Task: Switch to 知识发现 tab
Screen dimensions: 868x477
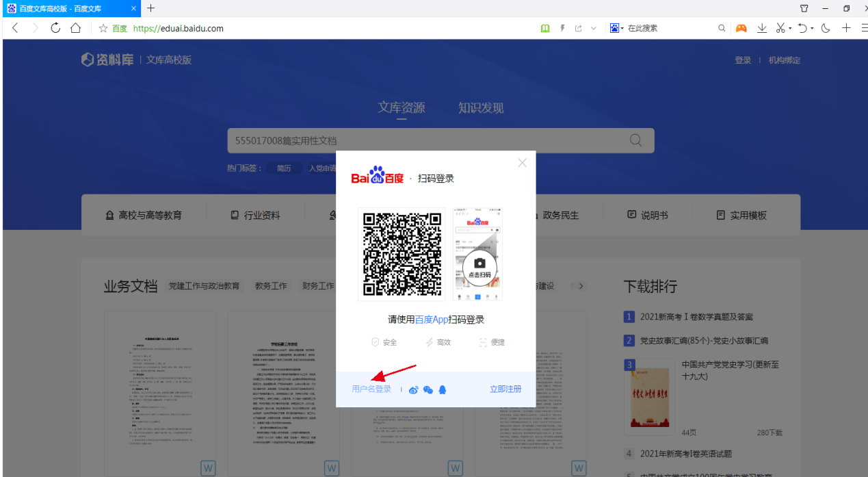Action: (x=480, y=108)
